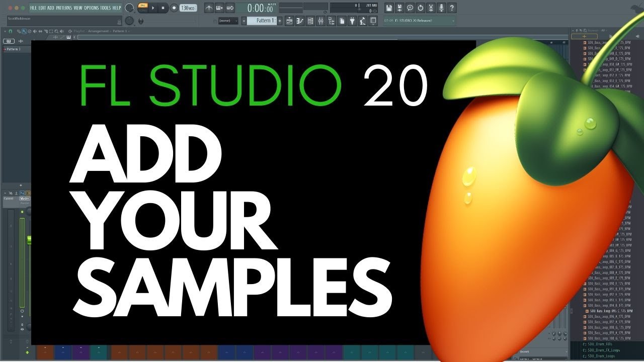Open the HELP menu
644x362 pixels.
click(x=117, y=8)
